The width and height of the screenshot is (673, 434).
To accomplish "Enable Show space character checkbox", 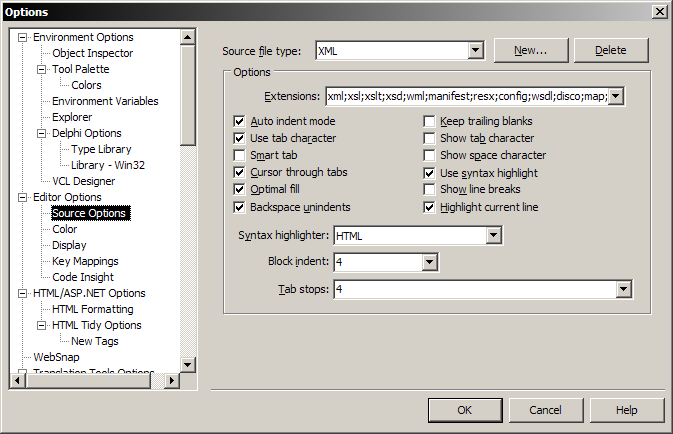I will 429,155.
